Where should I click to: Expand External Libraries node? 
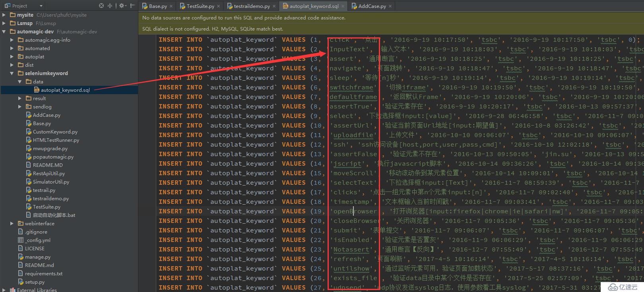point(4,290)
